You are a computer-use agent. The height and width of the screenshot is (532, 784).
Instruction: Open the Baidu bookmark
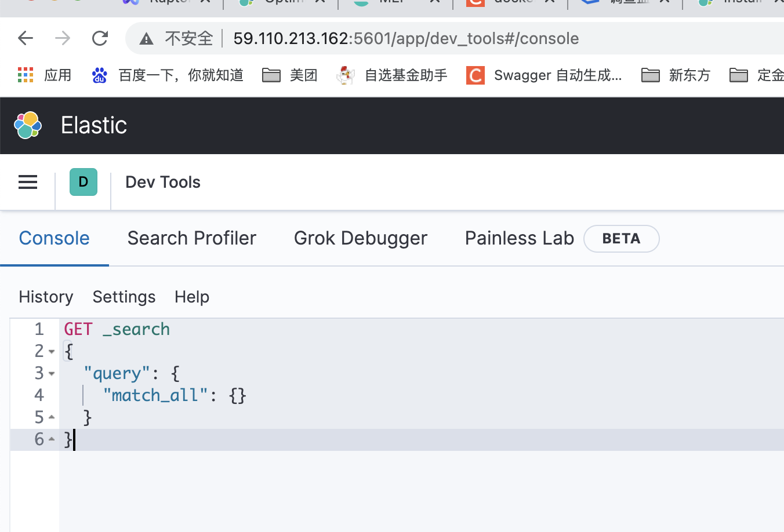(x=168, y=75)
